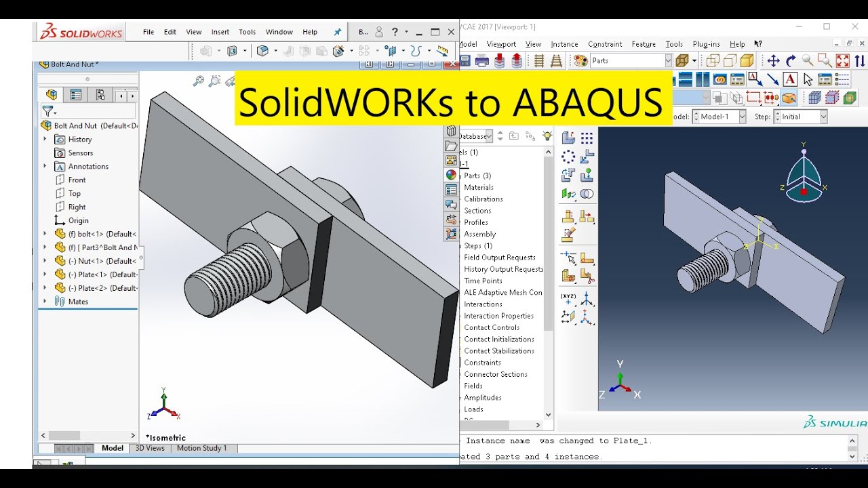Open the FeatureManager design tree tab
The image size is (868, 488).
click(52, 95)
